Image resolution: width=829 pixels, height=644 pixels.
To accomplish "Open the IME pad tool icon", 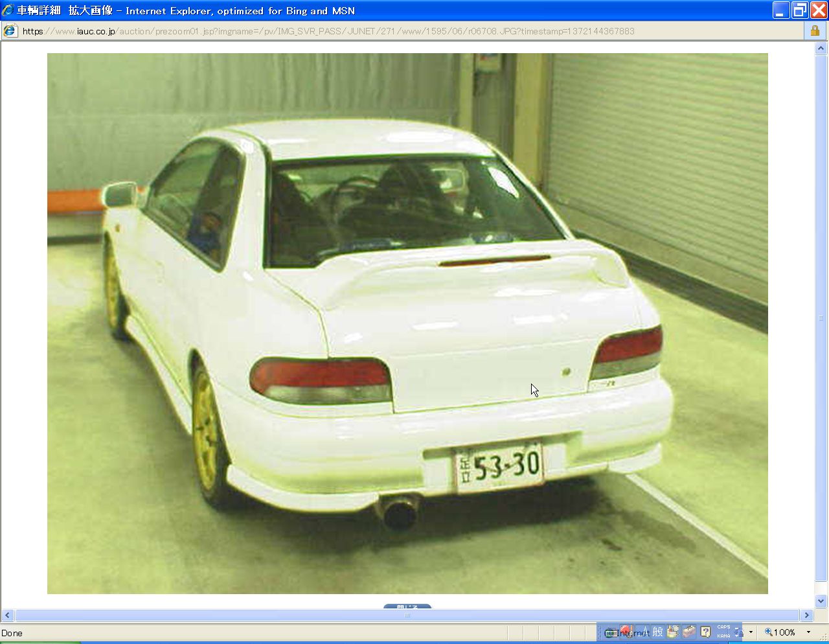I will pos(674,632).
